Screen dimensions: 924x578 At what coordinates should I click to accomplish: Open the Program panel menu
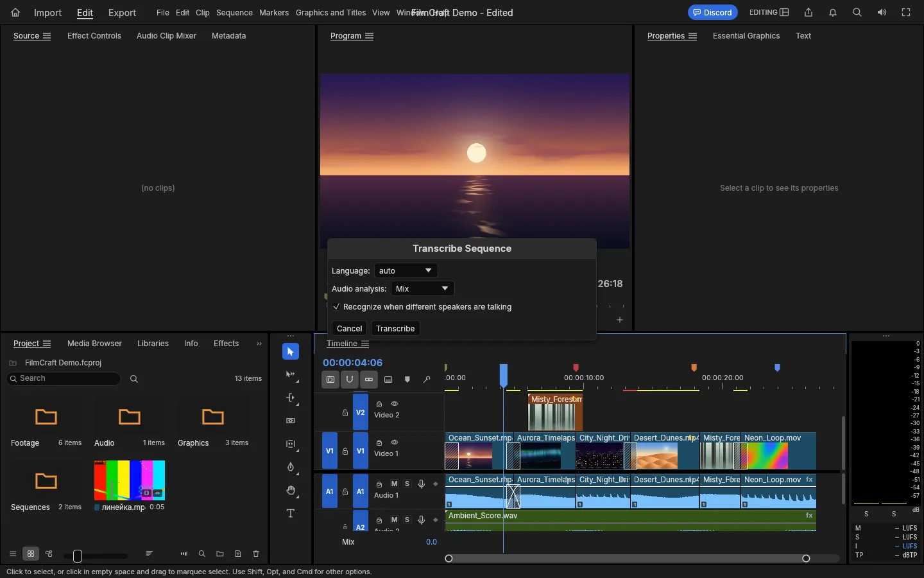(x=370, y=36)
